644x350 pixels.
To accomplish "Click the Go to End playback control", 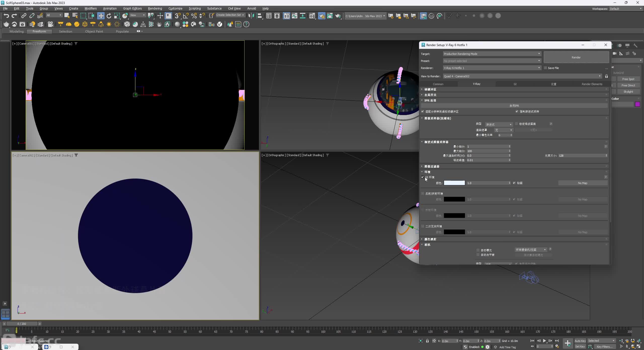I will point(557,341).
